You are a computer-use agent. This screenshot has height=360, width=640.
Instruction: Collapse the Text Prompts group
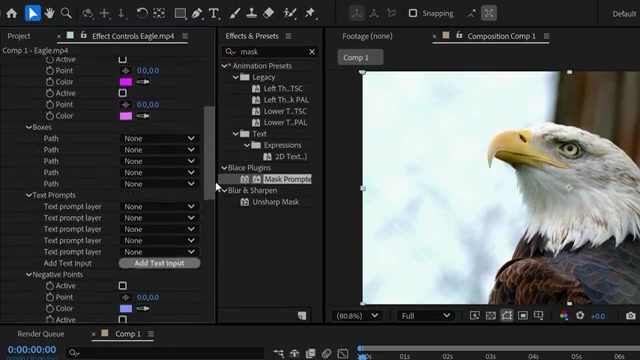(29, 195)
